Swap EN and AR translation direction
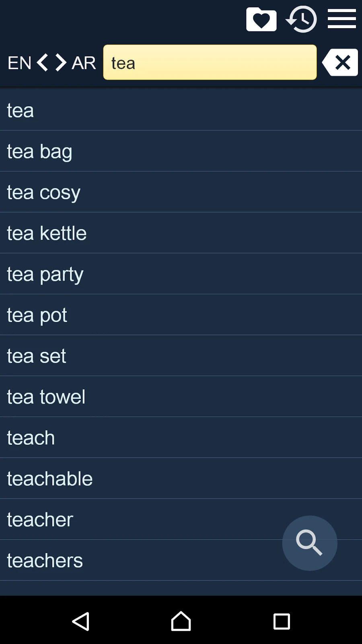This screenshot has height=644, width=362. tap(51, 63)
